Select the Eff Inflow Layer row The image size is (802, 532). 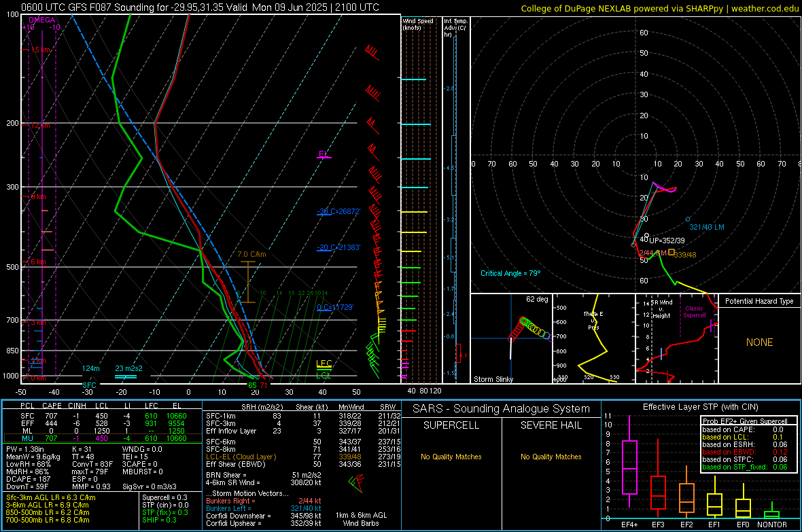click(x=303, y=431)
